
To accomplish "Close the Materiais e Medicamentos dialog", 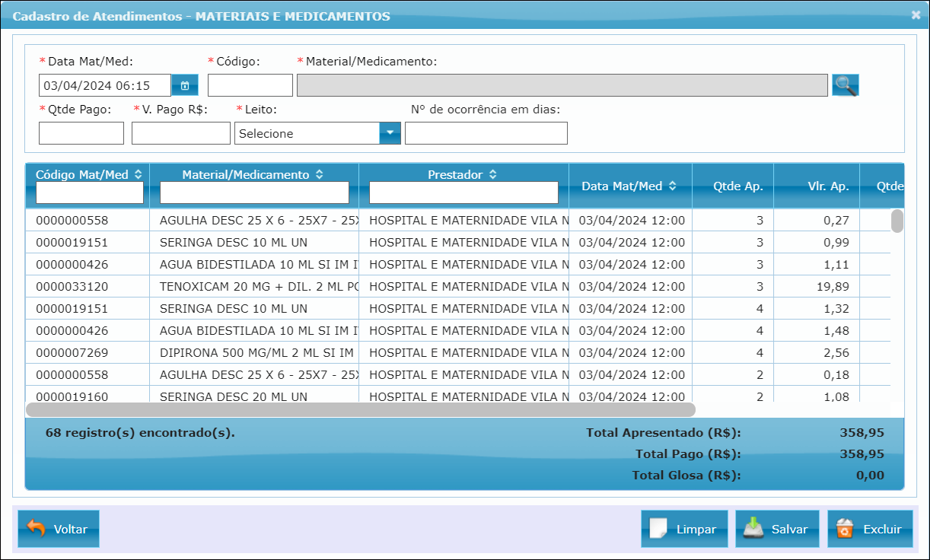I will pyautogui.click(x=916, y=14).
